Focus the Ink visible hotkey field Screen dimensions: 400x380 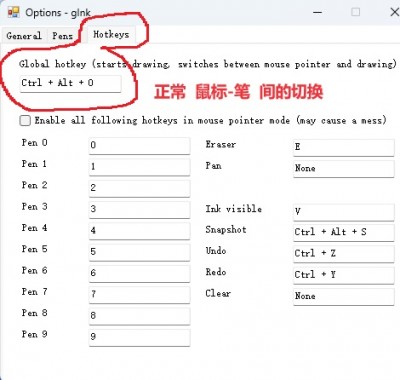click(344, 212)
